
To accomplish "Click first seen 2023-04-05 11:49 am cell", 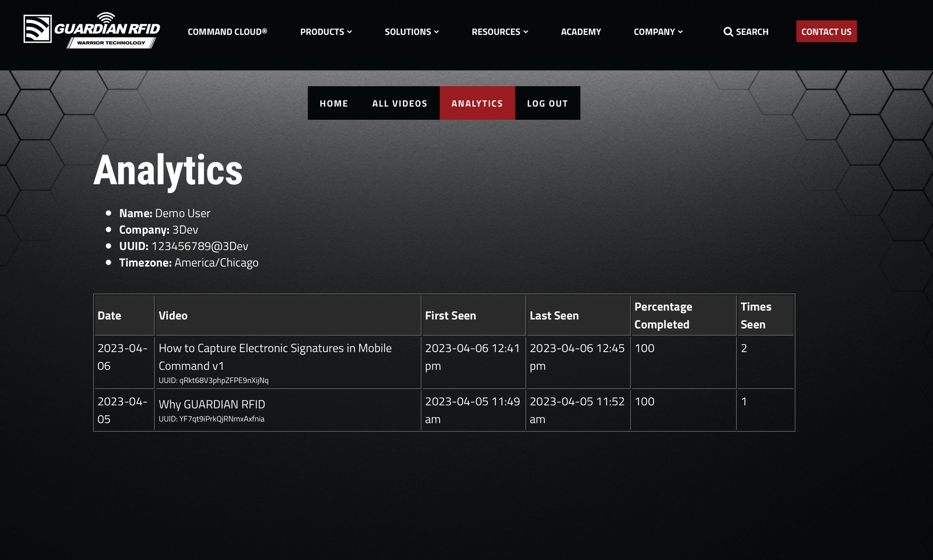I will point(474,410).
